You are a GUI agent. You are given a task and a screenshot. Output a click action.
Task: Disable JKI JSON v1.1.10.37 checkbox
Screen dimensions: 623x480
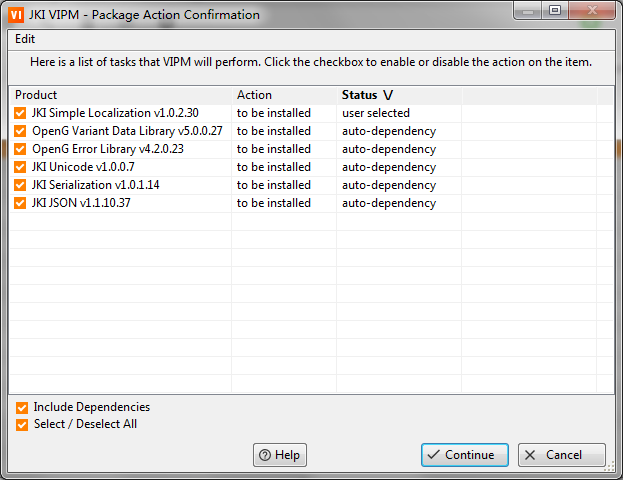(20, 203)
